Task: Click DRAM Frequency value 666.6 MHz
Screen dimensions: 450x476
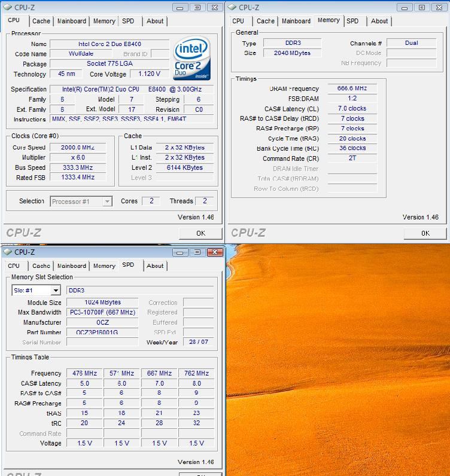Action: (x=352, y=89)
